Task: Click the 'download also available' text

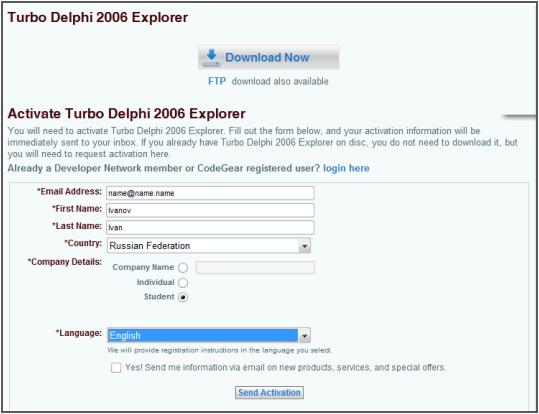Action: pyautogui.click(x=280, y=81)
